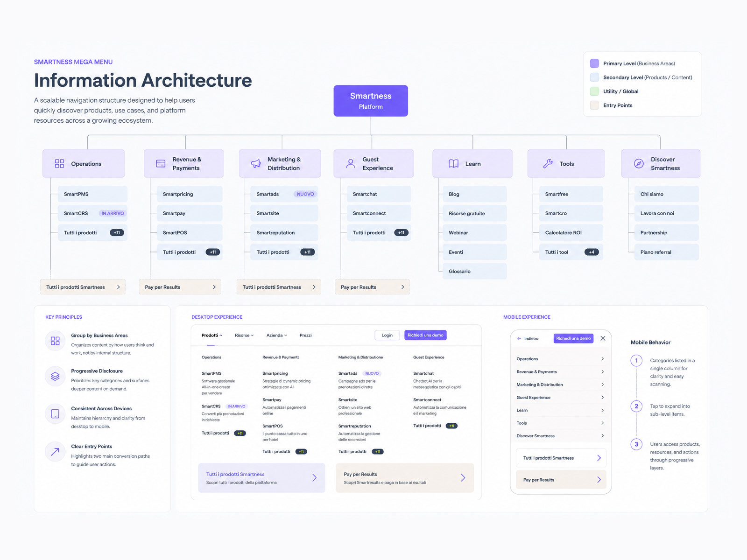The width and height of the screenshot is (747, 560).
Task: Click the person icon beside Guest Experience
Action: [351, 164]
